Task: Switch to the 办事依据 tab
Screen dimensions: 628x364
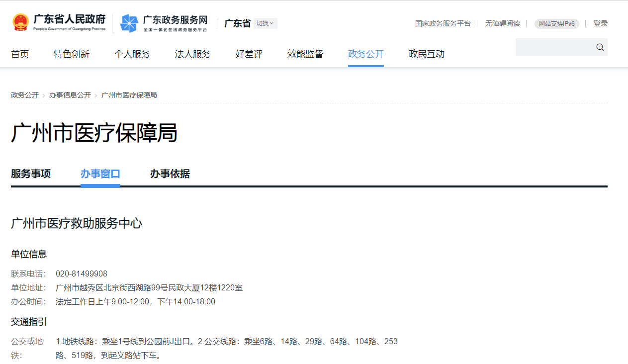Action: pos(170,174)
